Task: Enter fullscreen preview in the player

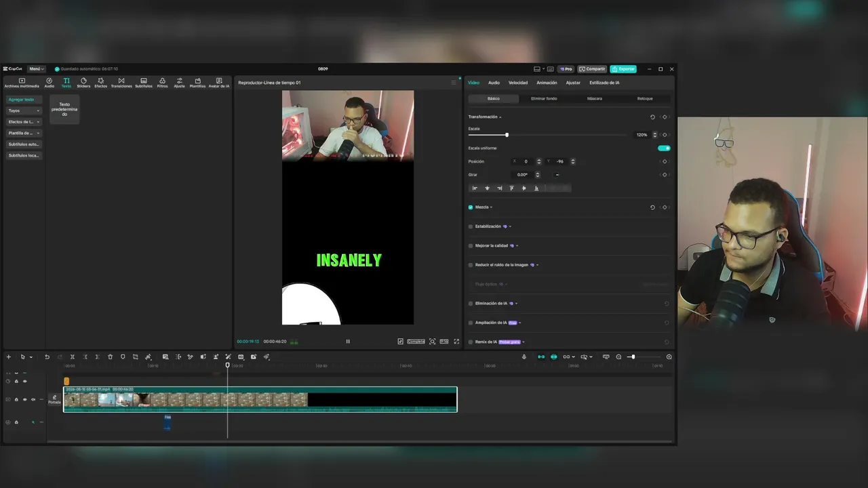Action: tap(456, 342)
